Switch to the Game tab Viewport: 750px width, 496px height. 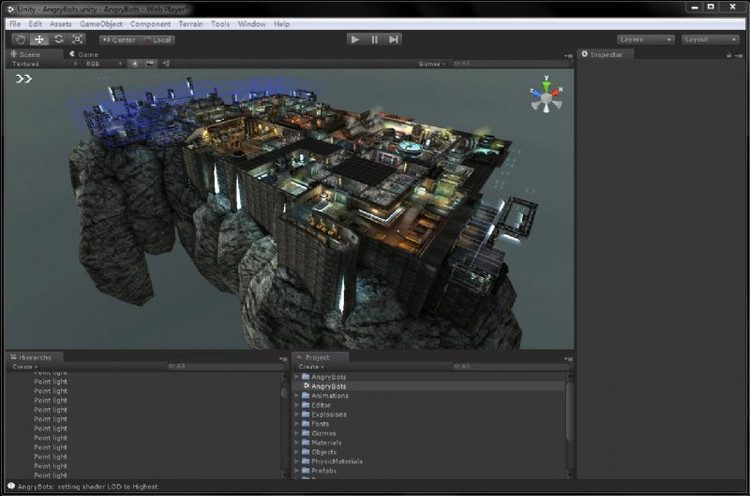[x=84, y=55]
